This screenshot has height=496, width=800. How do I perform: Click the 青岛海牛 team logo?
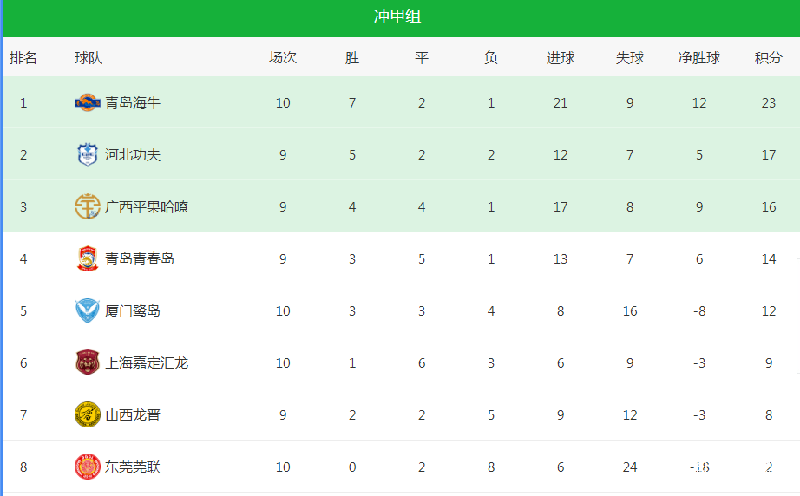click(x=87, y=103)
